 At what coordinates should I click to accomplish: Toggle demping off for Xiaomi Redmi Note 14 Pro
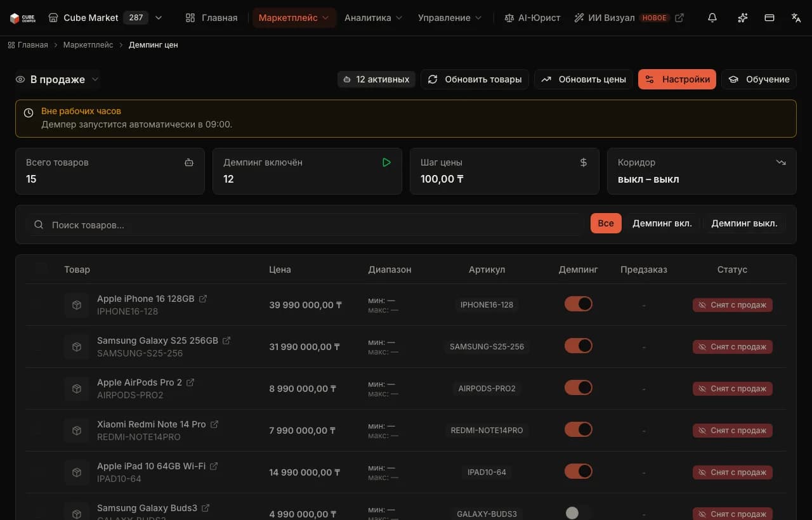tap(579, 429)
